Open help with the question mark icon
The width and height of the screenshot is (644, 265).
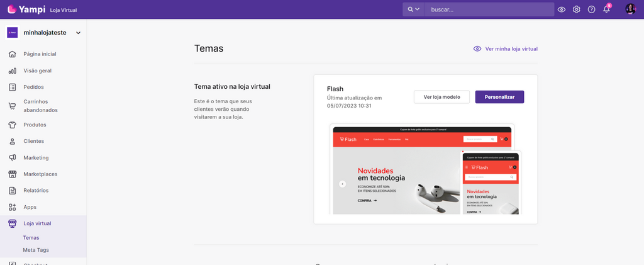[x=591, y=9]
